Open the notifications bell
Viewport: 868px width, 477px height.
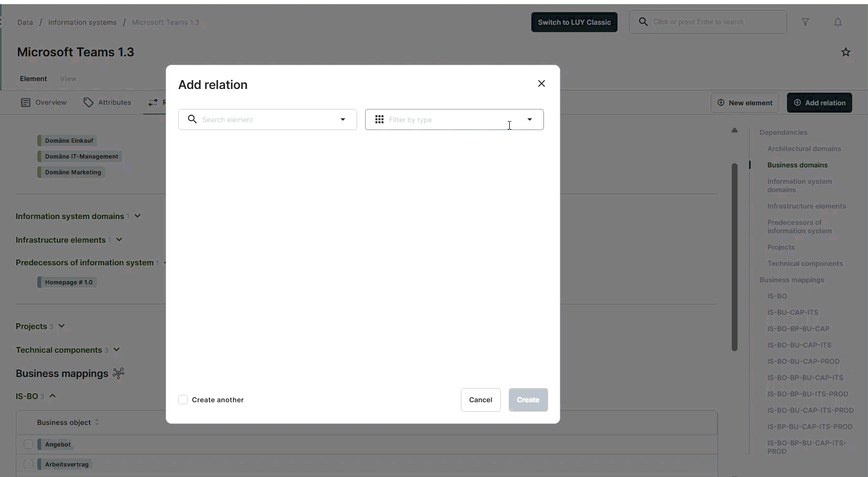(838, 22)
